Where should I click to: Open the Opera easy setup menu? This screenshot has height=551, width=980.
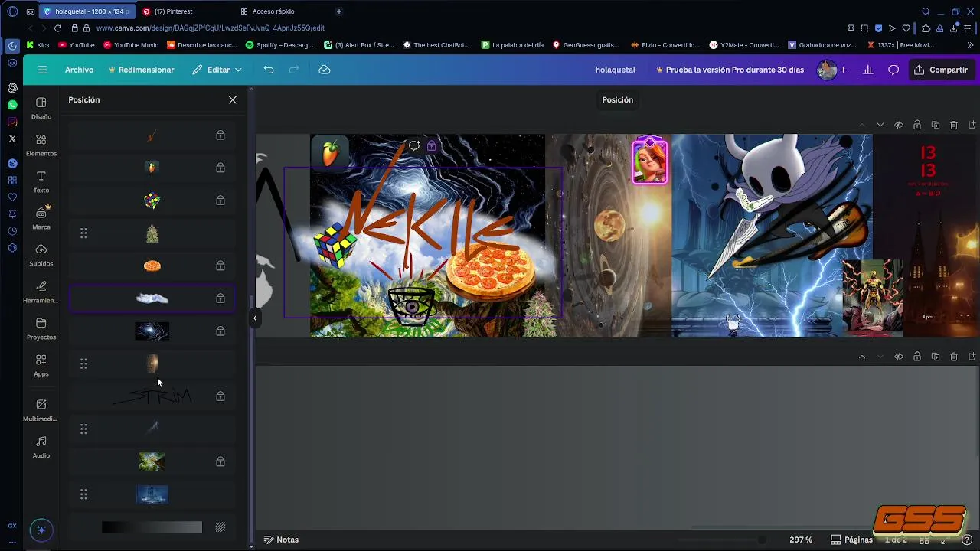968,28
